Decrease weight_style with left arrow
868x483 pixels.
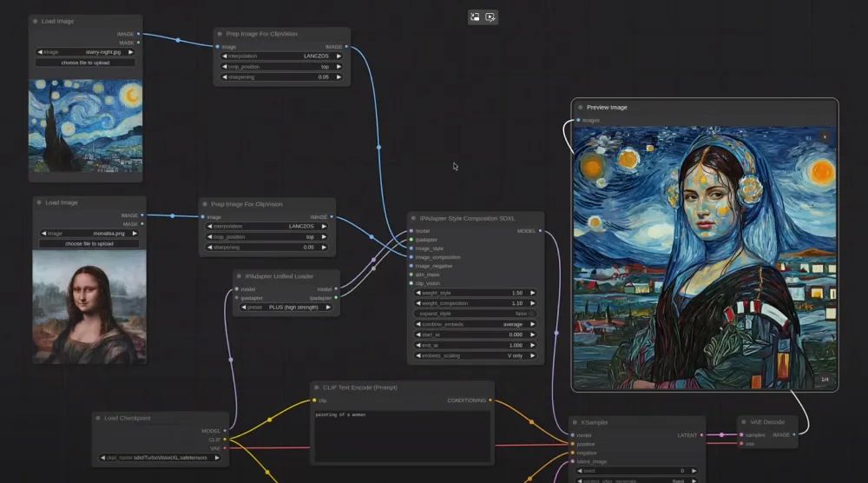418,293
